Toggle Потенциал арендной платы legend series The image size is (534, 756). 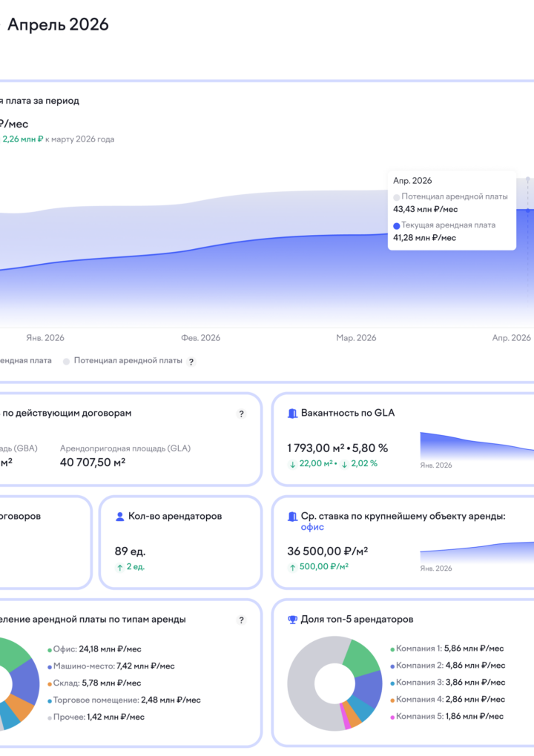pyautogui.click(x=123, y=361)
